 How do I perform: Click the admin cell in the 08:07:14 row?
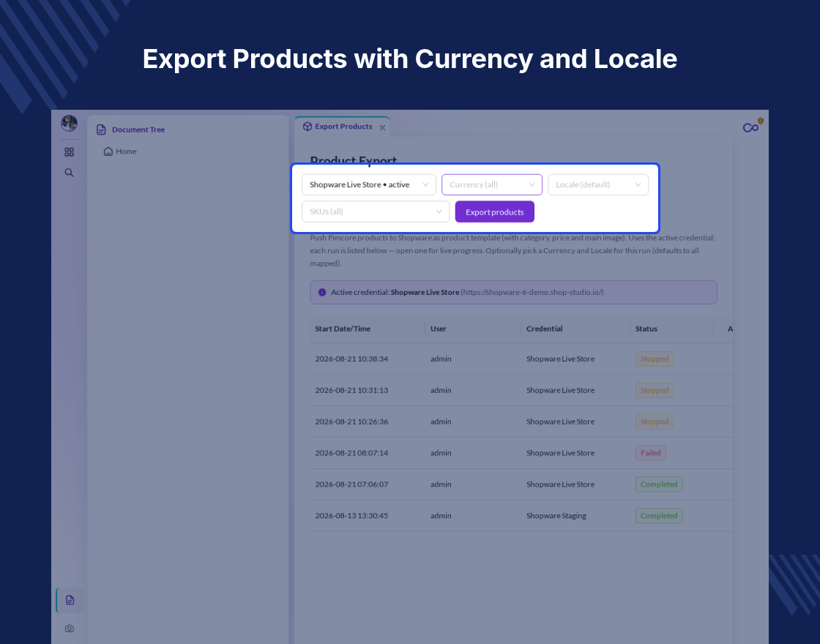441,453
